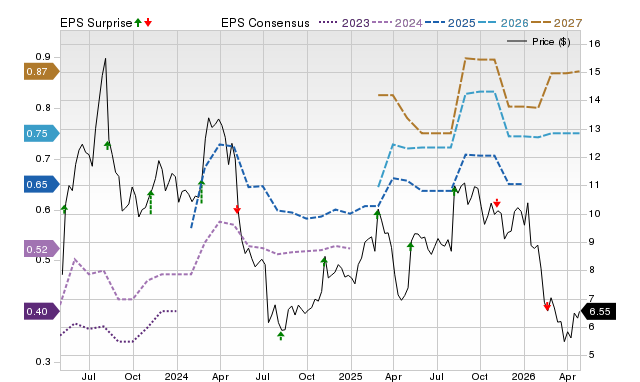Image resolution: width=640 pixels, height=382 pixels.
Task: Click the 5 label on the right price axis
Action: [x=592, y=355]
